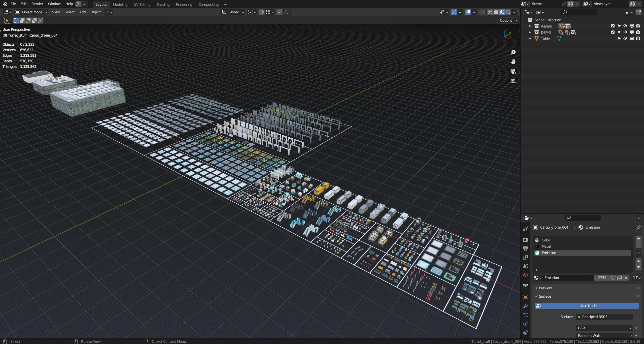The height and width of the screenshot is (344, 644).
Task: Open the World properties tab icon
Action: (525, 275)
